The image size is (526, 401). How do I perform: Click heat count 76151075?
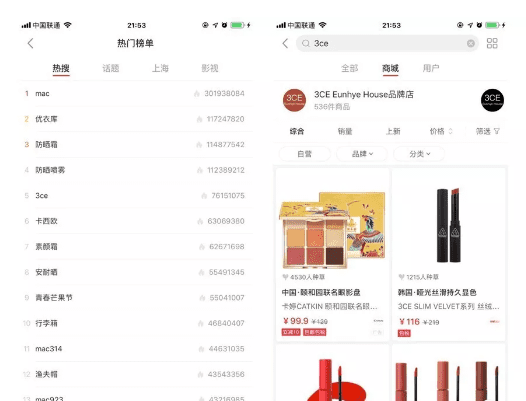(228, 196)
